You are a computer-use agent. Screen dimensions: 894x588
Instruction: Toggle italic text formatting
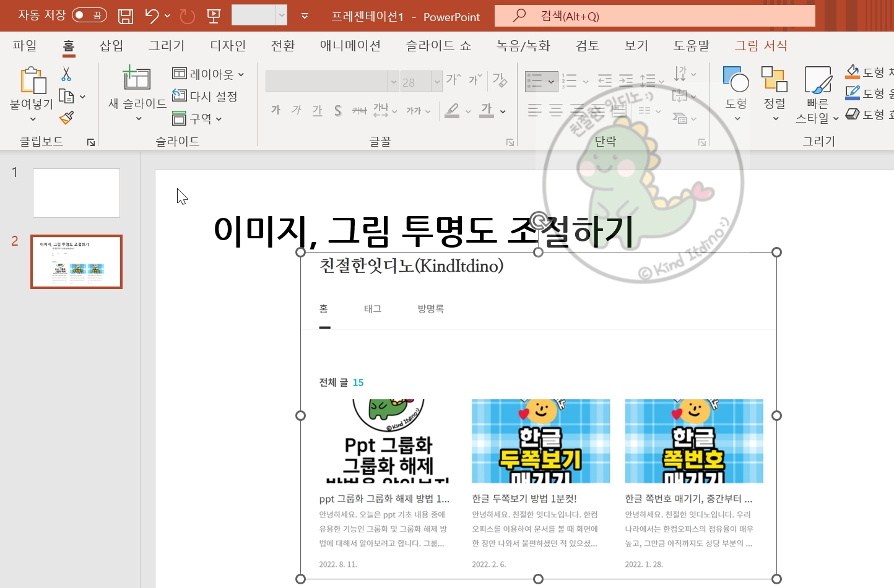click(297, 110)
